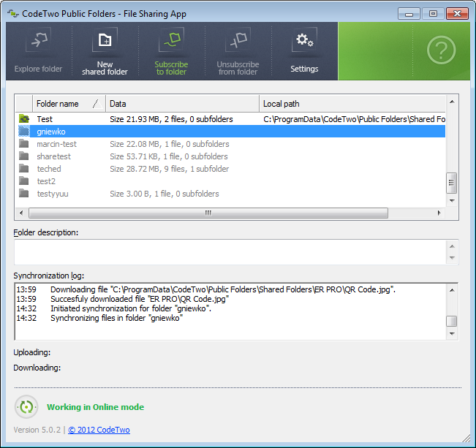
Task: Click folder list scroll down arrow
Action: (x=452, y=201)
